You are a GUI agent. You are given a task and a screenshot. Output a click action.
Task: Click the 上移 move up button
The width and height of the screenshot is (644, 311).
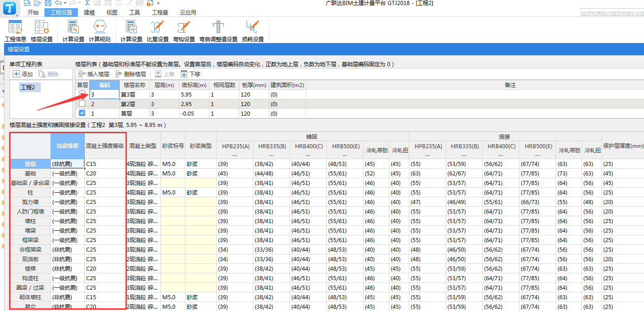(x=165, y=74)
